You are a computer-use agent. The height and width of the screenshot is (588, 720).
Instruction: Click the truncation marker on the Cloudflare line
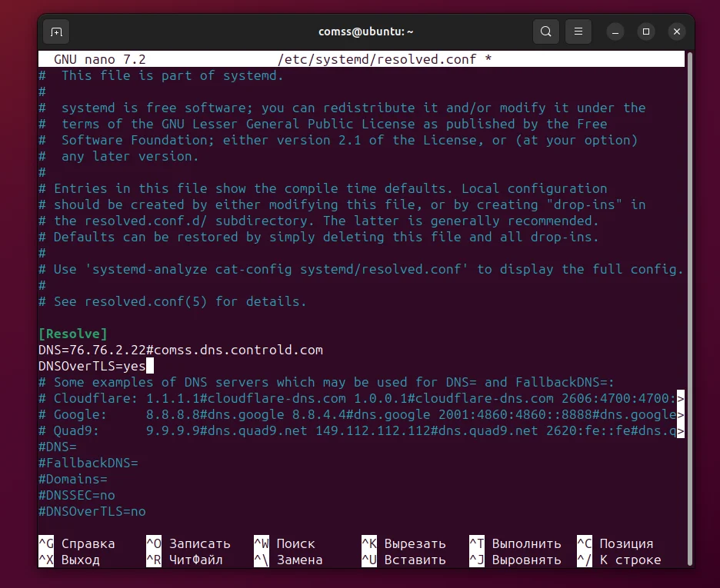[x=680, y=398]
